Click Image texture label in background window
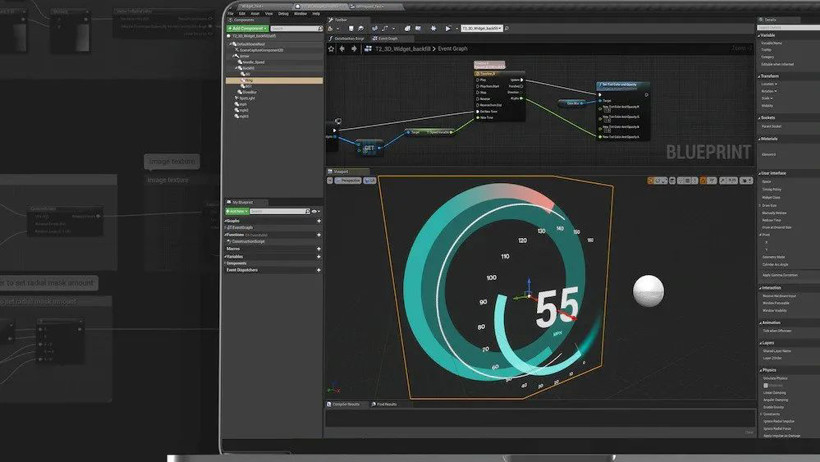 point(172,162)
